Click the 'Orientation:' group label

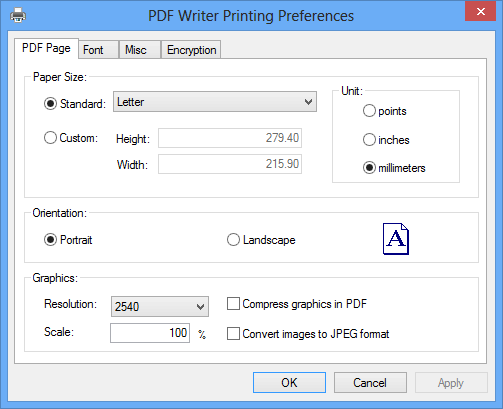59,213
